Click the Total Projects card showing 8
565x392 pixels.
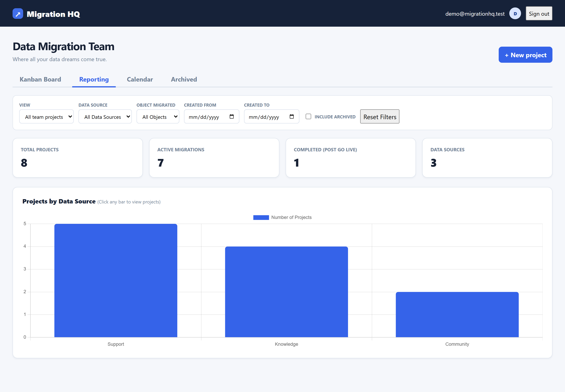78,158
